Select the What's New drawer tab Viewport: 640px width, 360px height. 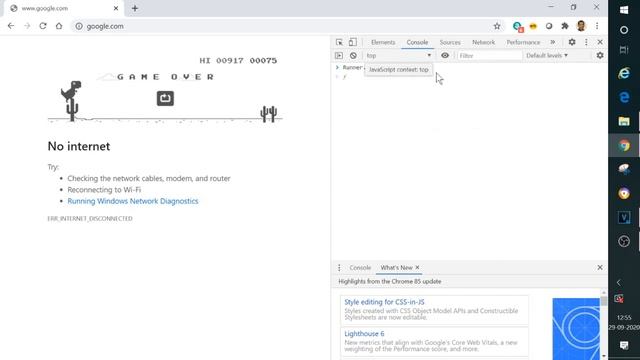point(396,268)
